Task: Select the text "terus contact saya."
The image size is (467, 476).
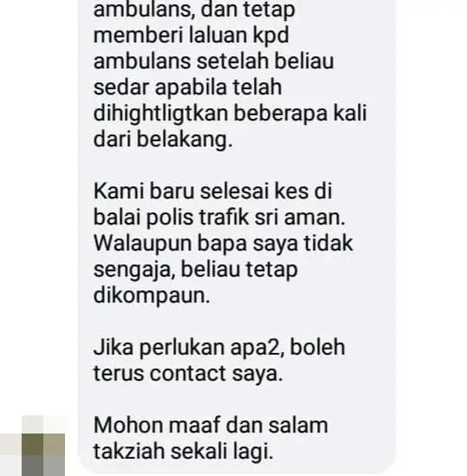Action: pyautogui.click(x=188, y=373)
